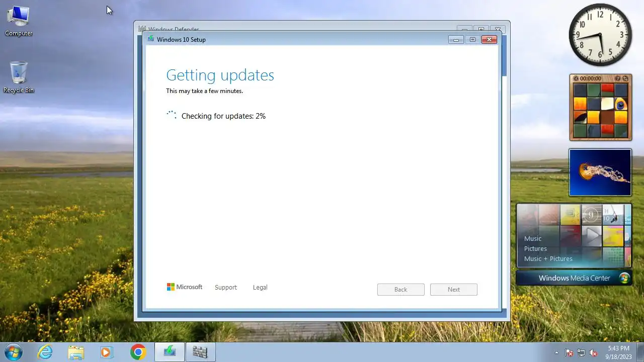The height and width of the screenshot is (362, 644).
Task: Close the Windows Defender window behind
Action: click(498, 29)
